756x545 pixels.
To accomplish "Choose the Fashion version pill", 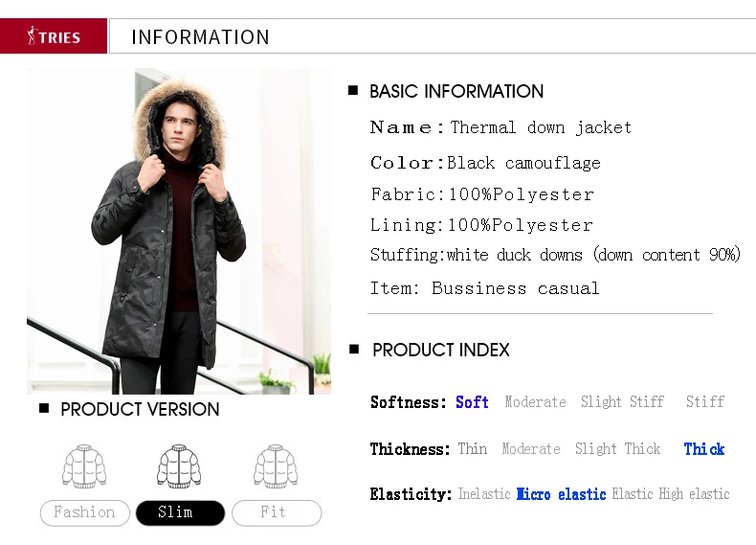I will coord(85,512).
